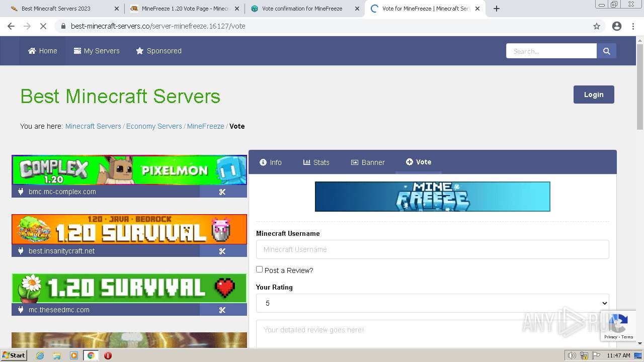
Task: Click the best.insanitycraft.net server address
Action: 62,251
